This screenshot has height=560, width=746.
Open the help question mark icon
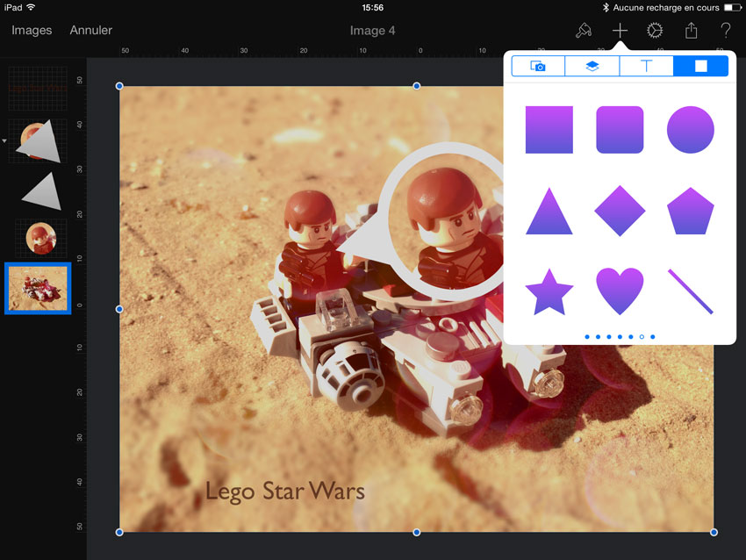point(726,31)
